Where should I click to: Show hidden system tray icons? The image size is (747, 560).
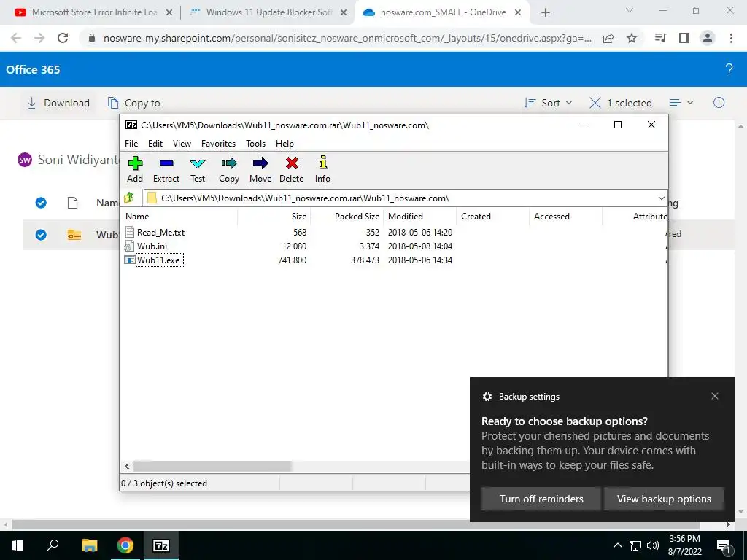[x=617, y=545]
